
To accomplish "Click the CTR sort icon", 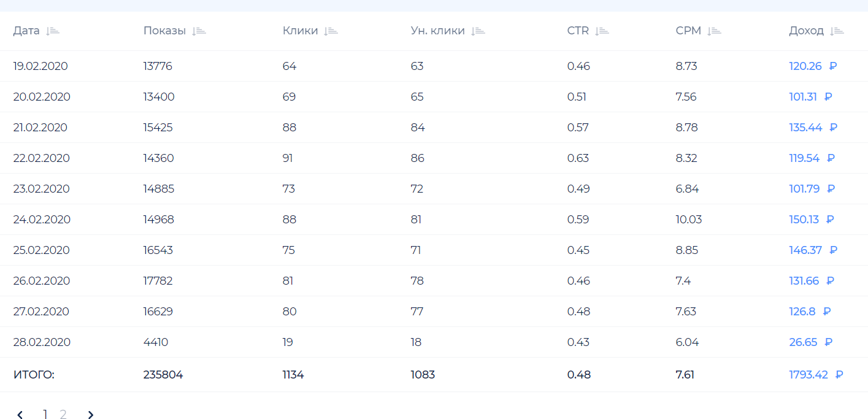I will tap(602, 31).
